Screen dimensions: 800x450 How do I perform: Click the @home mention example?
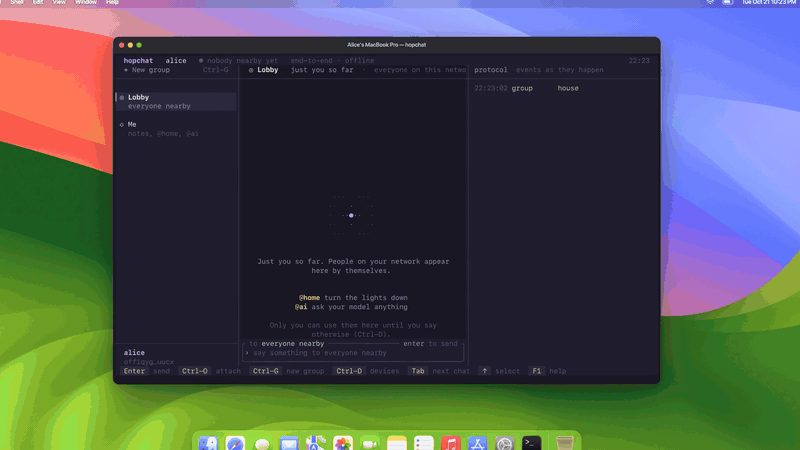(310, 297)
